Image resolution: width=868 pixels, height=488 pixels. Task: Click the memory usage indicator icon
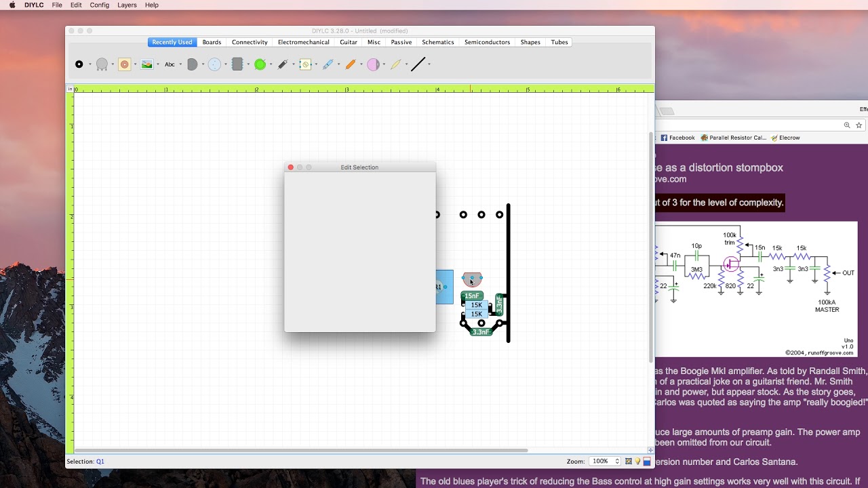[647, 462]
